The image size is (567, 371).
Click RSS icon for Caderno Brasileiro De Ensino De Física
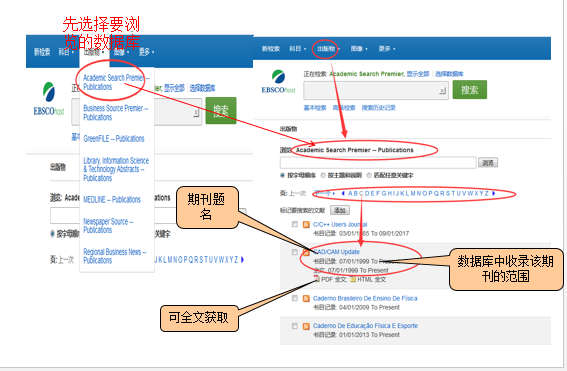click(306, 298)
